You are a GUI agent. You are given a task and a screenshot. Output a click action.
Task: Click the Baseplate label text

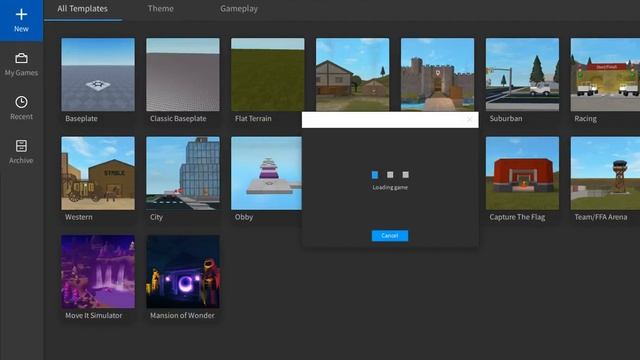coord(81,119)
